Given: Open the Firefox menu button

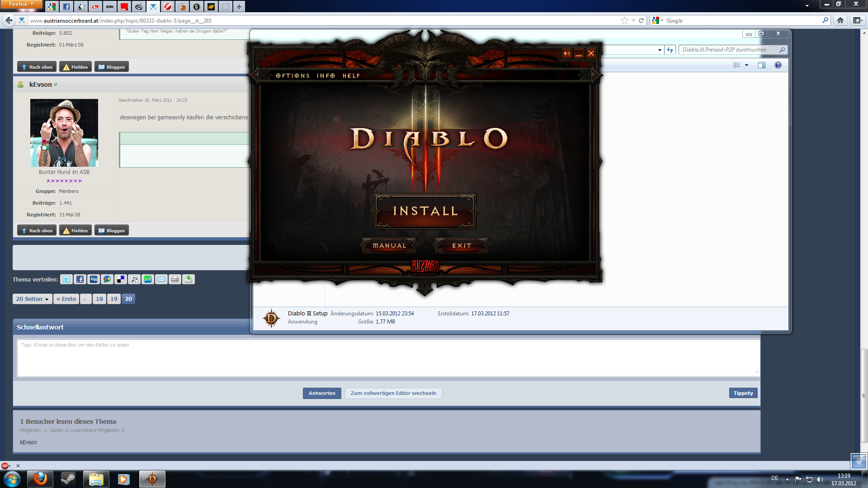Looking at the screenshot, I should tap(21, 4).
